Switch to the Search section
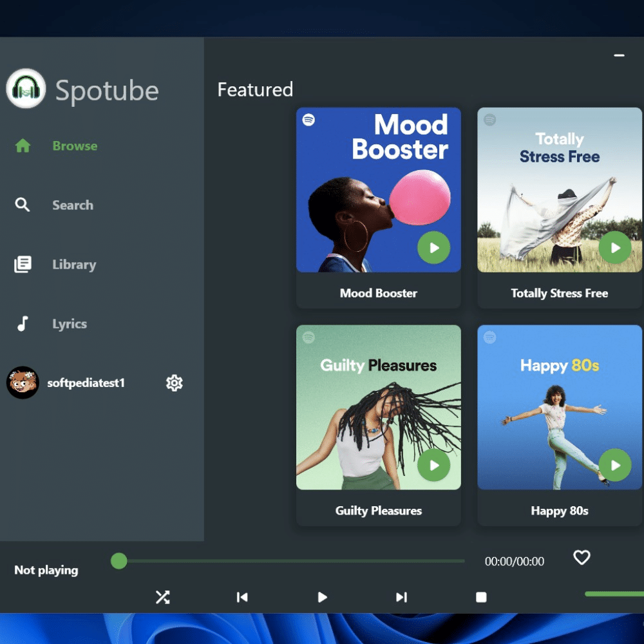The width and height of the screenshot is (644, 644). 72,205
